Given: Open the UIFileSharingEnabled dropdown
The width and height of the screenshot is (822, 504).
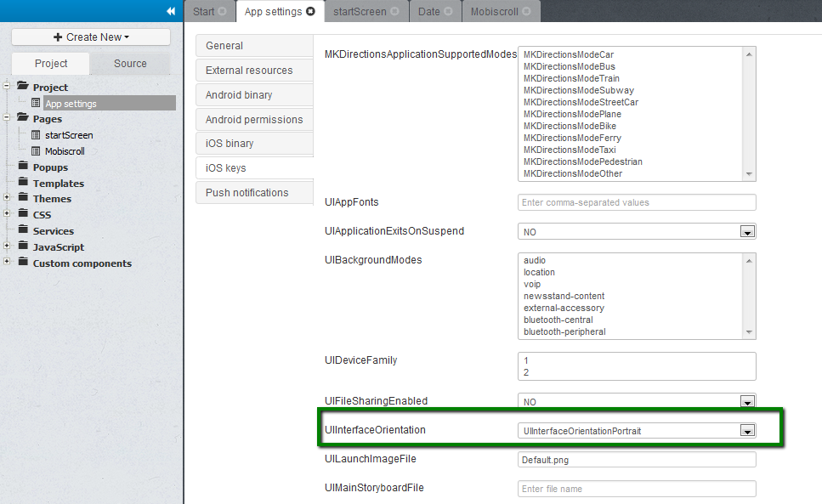Looking at the screenshot, I should tap(747, 402).
